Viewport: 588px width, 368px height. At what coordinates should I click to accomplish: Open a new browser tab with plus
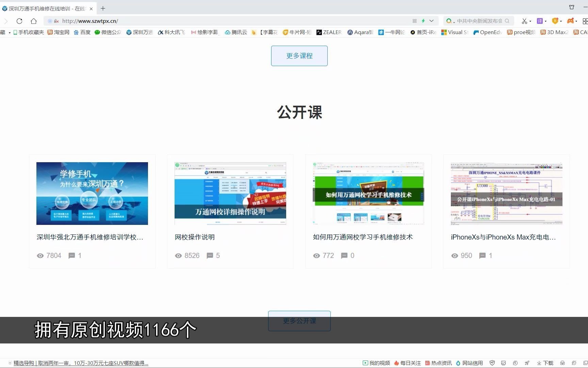click(103, 8)
